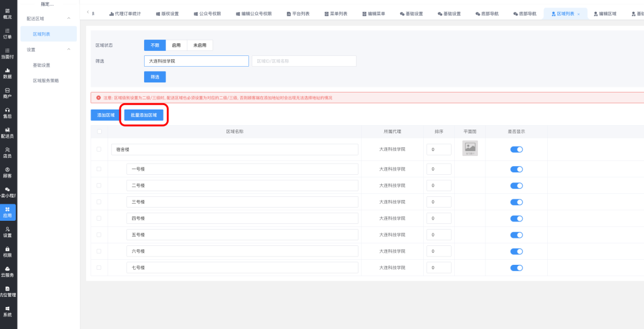Check the select-all checkbox in table header

99,131
